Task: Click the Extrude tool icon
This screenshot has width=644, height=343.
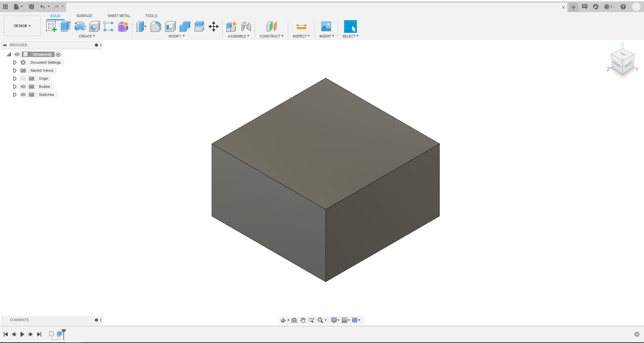Action: tap(65, 26)
